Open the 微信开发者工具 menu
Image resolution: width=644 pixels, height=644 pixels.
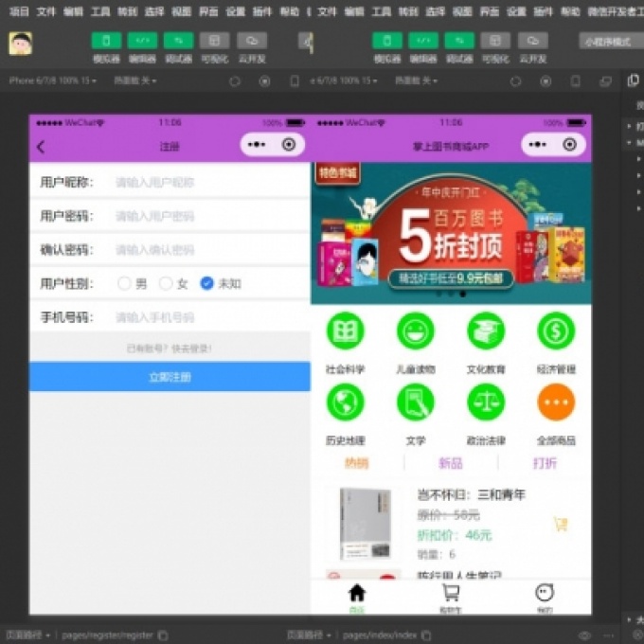[x=616, y=11]
